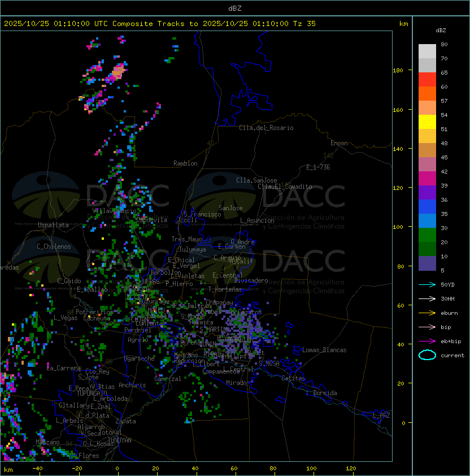470x476 pixels.
Task: Click the 'Divisadero' place label
Action: [251, 280]
